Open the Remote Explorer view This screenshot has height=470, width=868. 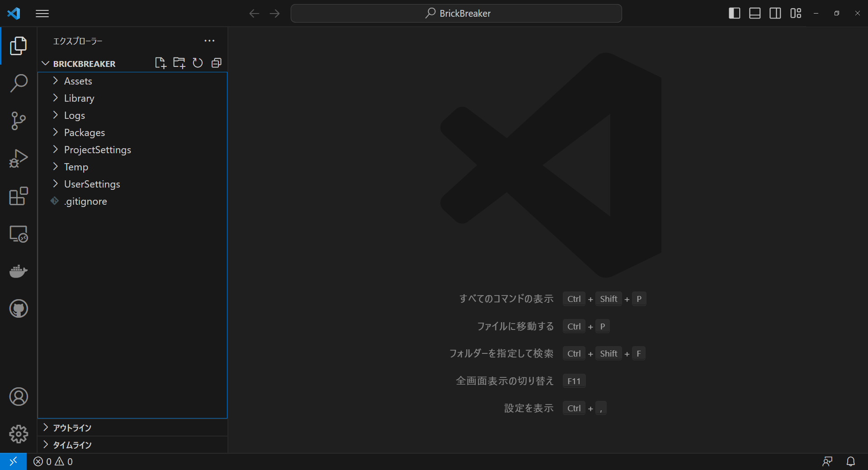pos(19,234)
